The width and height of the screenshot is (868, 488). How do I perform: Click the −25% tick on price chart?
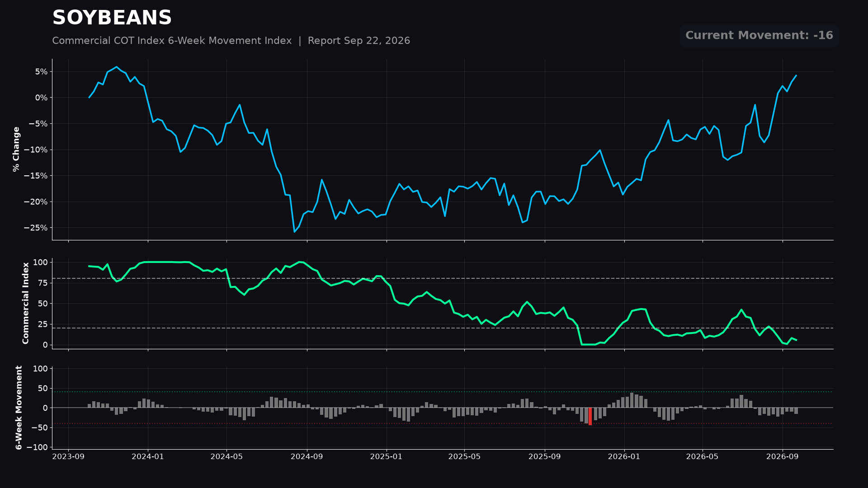click(x=35, y=228)
